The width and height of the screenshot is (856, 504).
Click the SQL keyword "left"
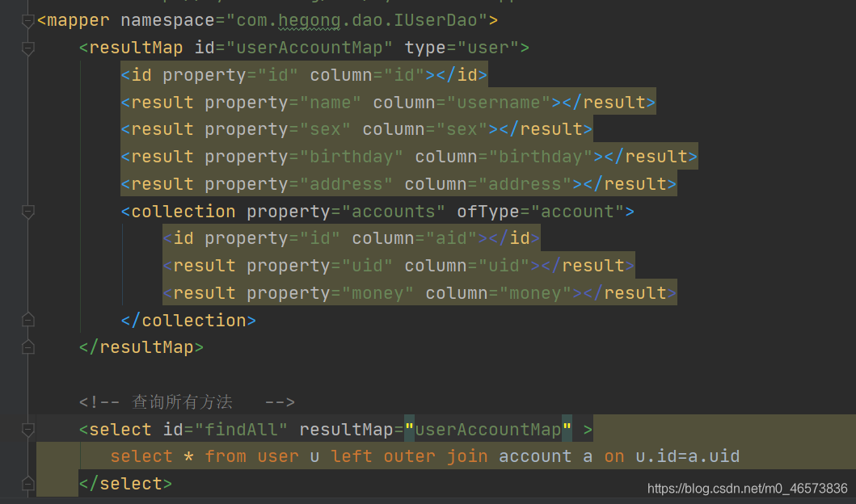352,456
